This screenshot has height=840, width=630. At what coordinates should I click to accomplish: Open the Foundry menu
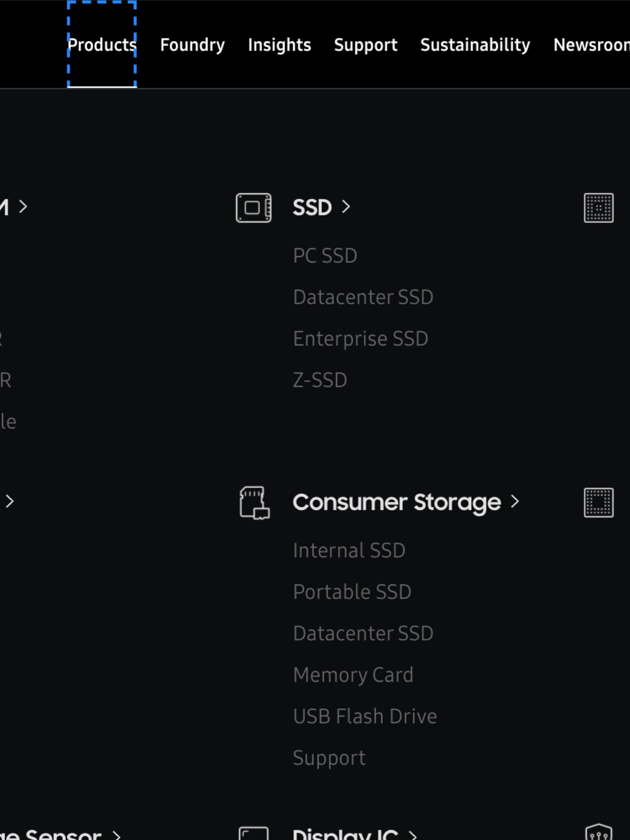point(192,45)
